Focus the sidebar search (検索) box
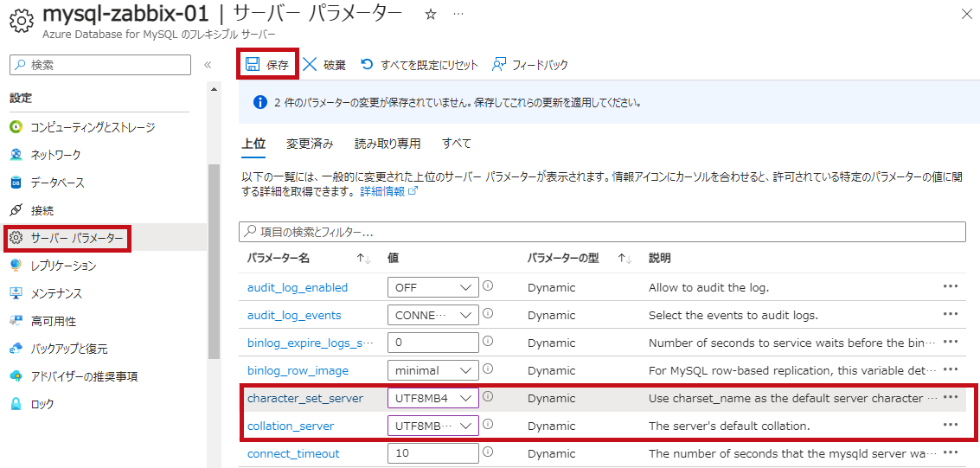Viewport: 980px width, 468px height. (x=100, y=64)
